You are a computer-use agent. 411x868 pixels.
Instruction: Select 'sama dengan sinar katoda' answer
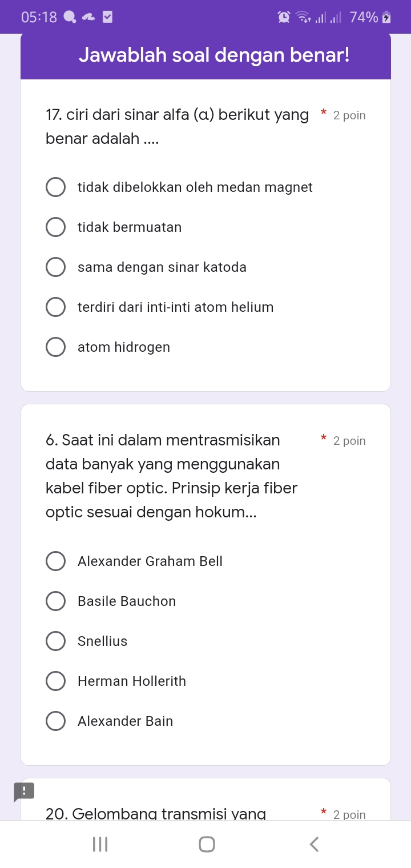click(55, 267)
